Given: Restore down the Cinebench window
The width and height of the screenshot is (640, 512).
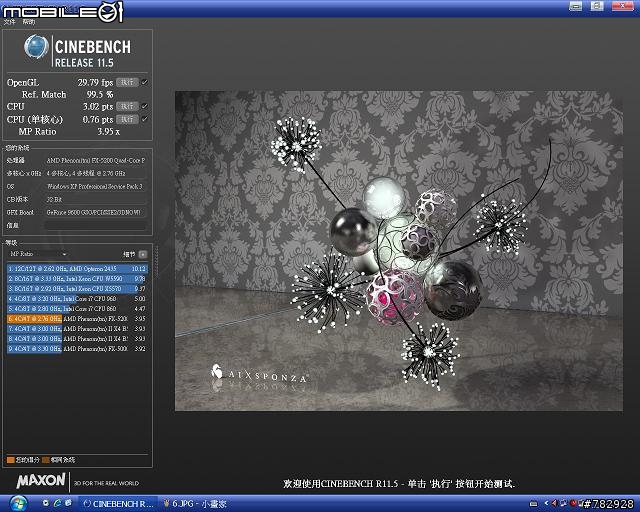Looking at the screenshot, I should click(597, 6).
